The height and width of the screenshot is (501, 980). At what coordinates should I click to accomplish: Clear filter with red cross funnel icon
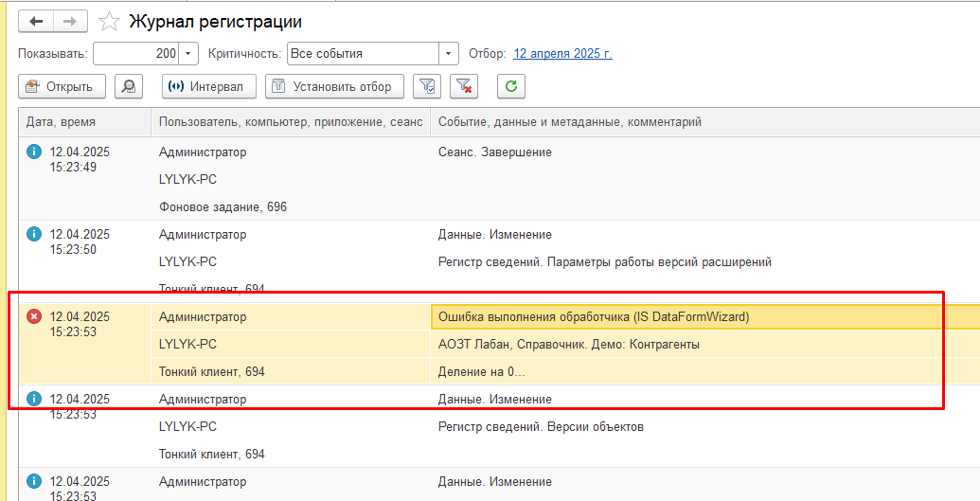[464, 86]
